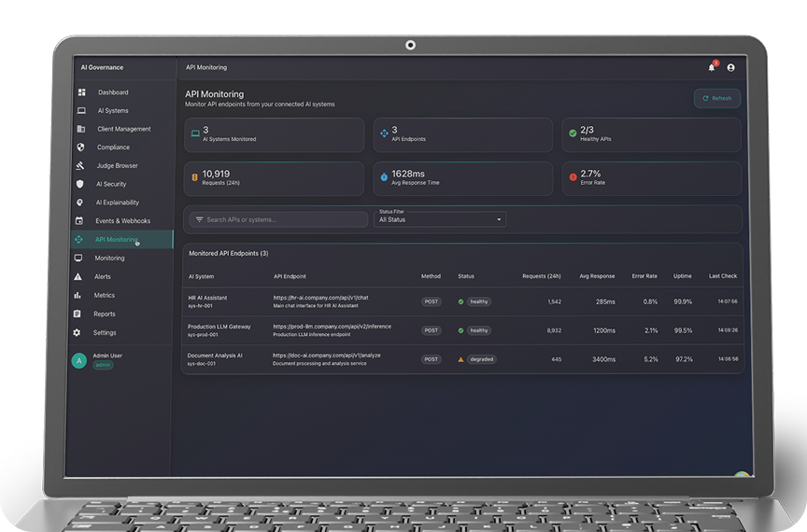807x532 pixels.
Task: Open the Status Filter dropdown
Action: pos(440,219)
